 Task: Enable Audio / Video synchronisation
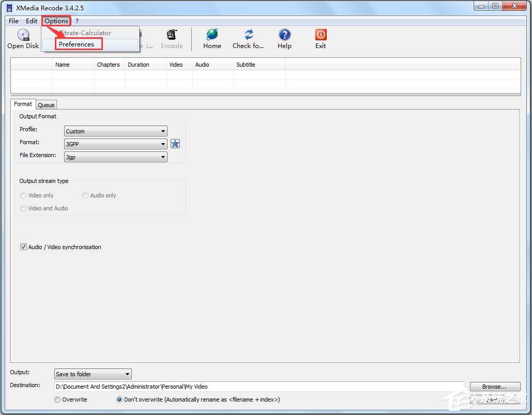tap(23, 247)
